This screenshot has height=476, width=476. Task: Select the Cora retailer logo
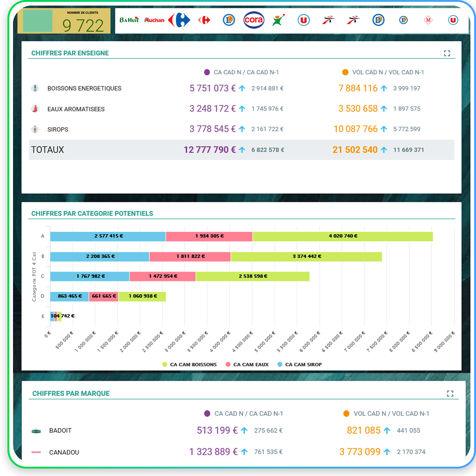click(x=254, y=20)
